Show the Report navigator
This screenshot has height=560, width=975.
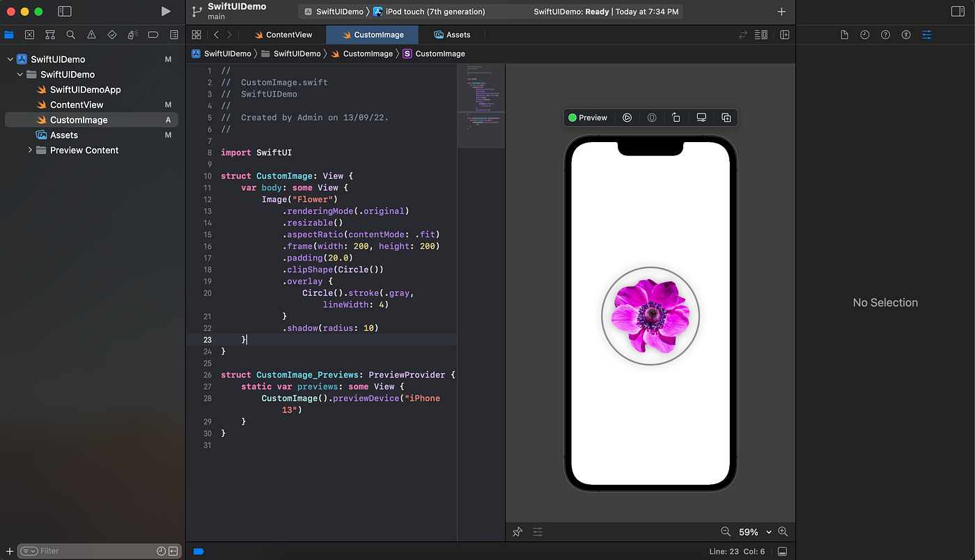173,34
